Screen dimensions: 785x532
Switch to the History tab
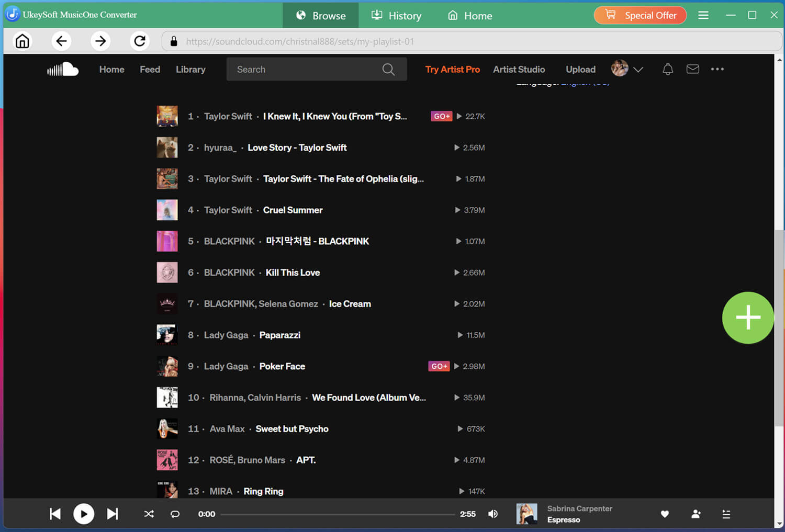point(396,16)
